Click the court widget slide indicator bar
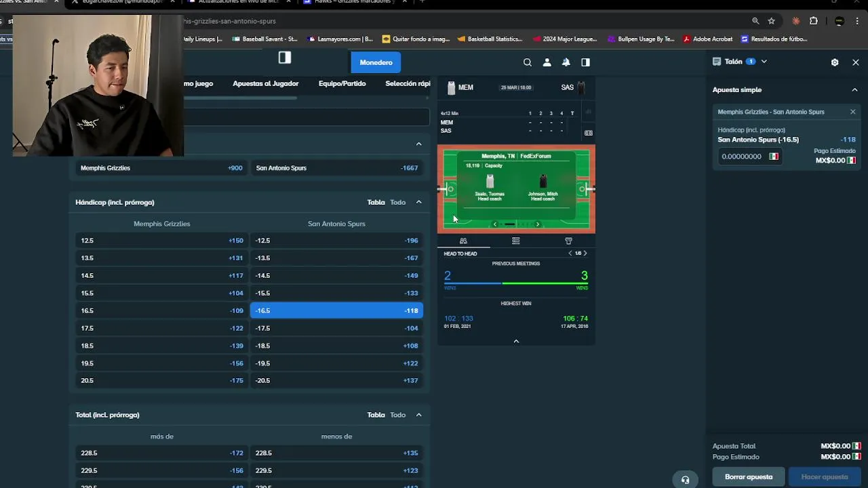Screen dimensions: 868x488 [509, 224]
